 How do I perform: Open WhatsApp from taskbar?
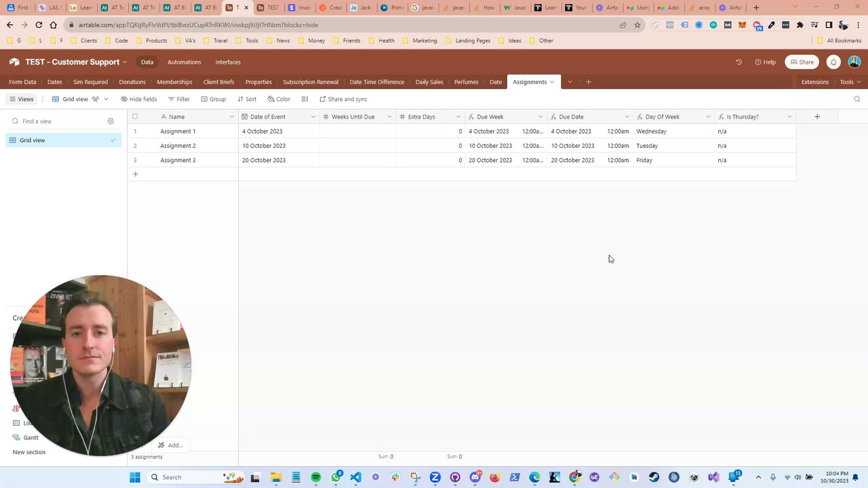336,477
